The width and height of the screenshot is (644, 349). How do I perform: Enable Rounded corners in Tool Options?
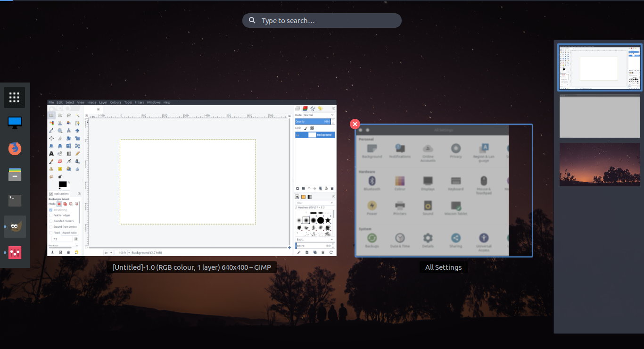coord(51,220)
